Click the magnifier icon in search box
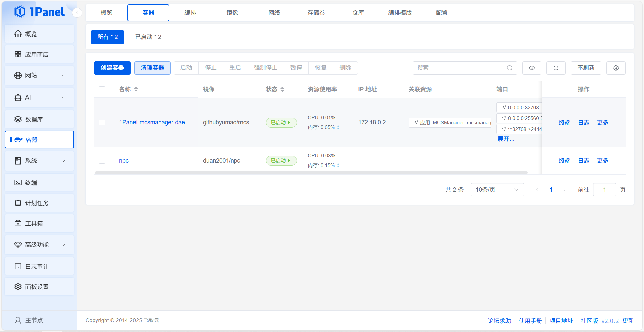 (509, 68)
